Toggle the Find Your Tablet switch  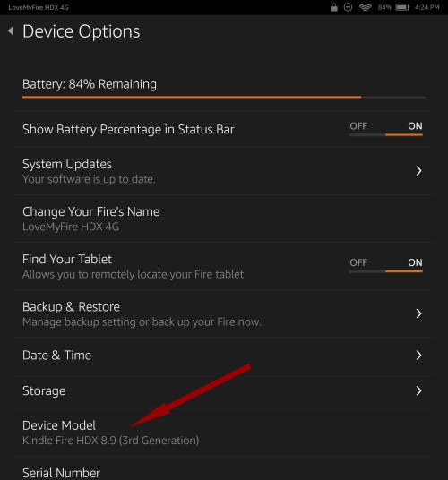386,265
